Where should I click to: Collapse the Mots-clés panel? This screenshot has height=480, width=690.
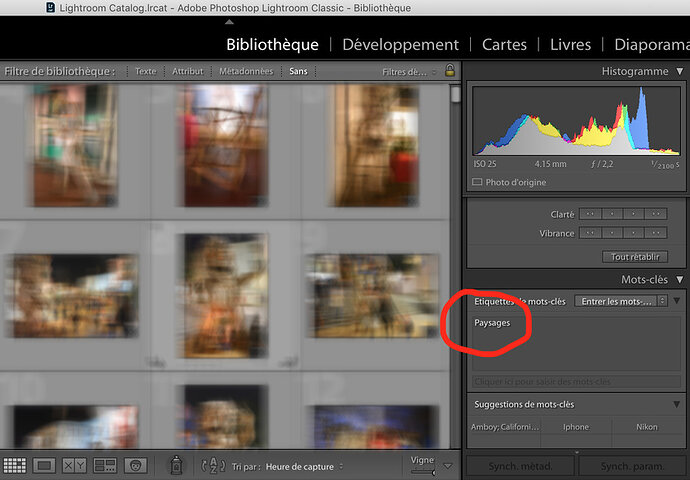pyautogui.click(x=680, y=279)
